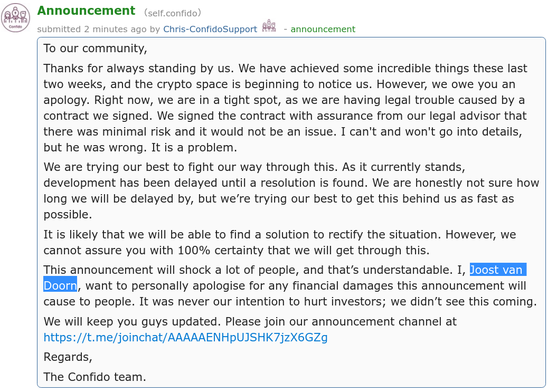Click the highlighted name Joost van
The height and width of the screenshot is (392, 547).
[496, 271]
